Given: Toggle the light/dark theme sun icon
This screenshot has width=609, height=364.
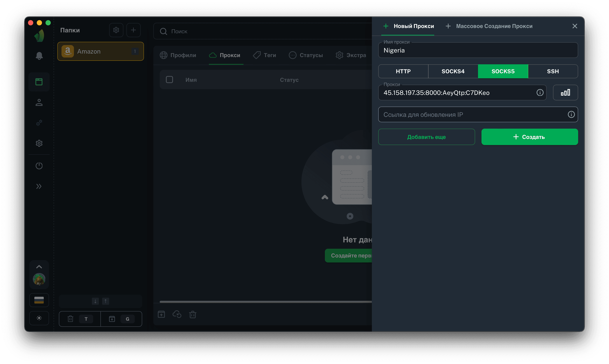Looking at the screenshot, I should tap(39, 318).
